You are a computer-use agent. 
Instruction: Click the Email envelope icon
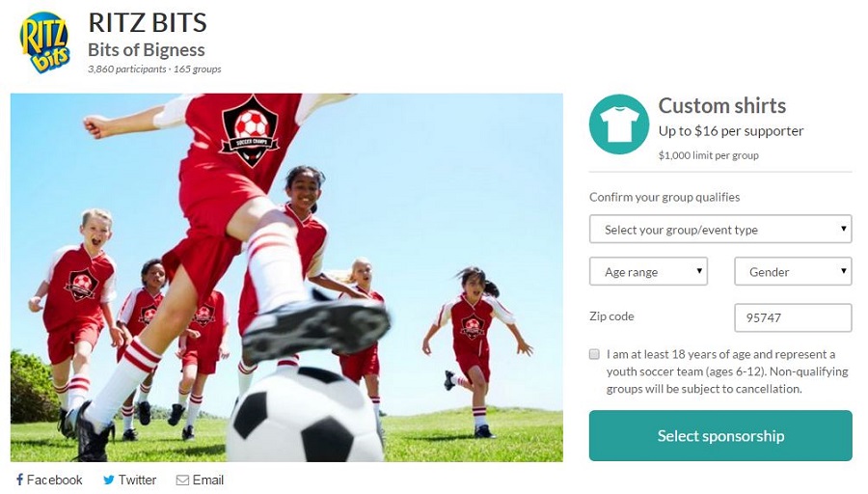click(182, 480)
